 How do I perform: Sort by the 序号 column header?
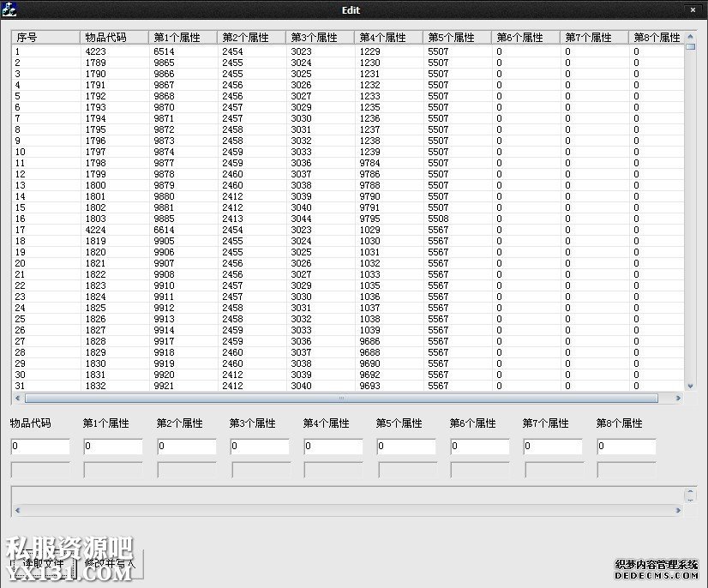coord(45,38)
